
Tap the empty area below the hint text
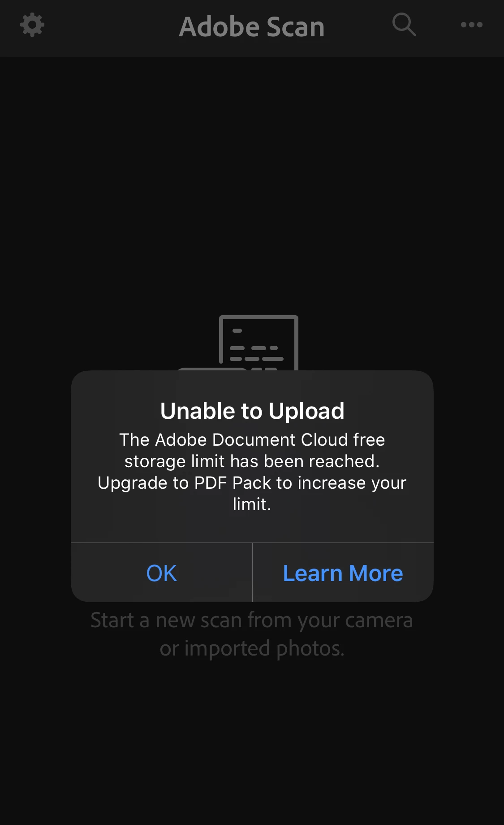[x=252, y=740]
